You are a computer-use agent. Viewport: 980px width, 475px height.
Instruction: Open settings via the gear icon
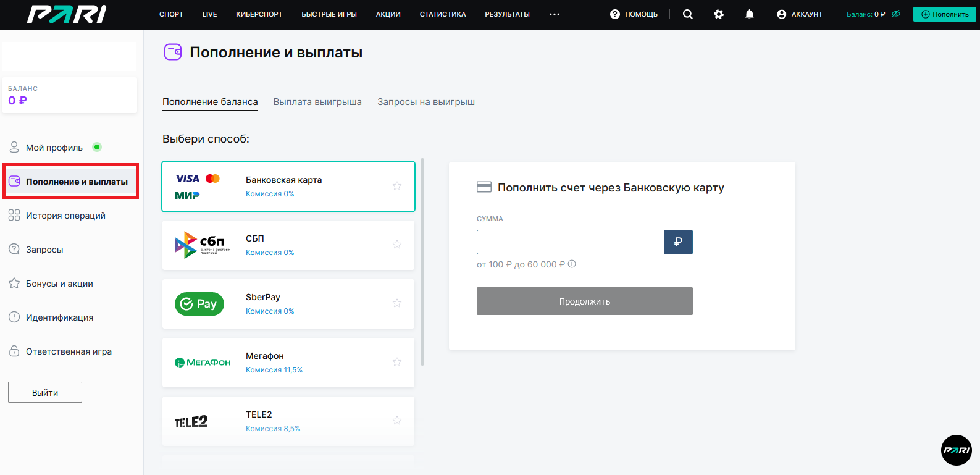(718, 14)
